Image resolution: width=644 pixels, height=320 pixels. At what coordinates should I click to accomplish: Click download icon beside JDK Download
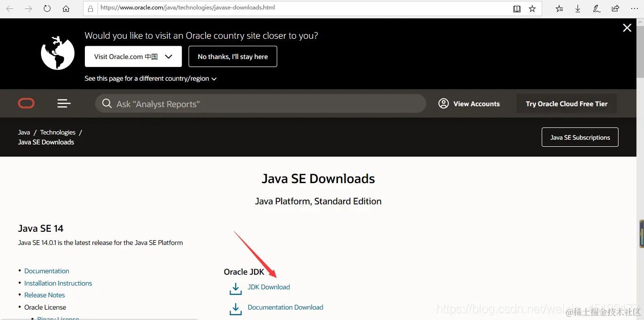[x=235, y=288]
